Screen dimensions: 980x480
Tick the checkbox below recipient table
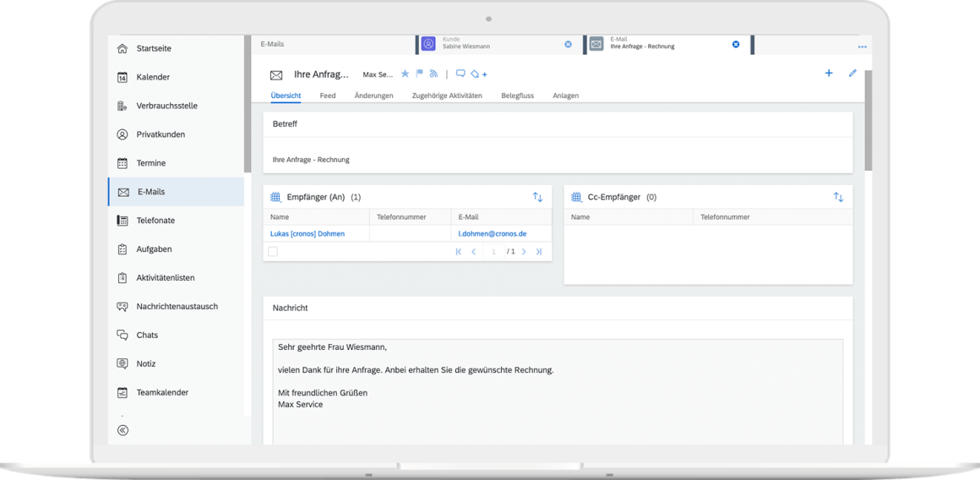272,252
